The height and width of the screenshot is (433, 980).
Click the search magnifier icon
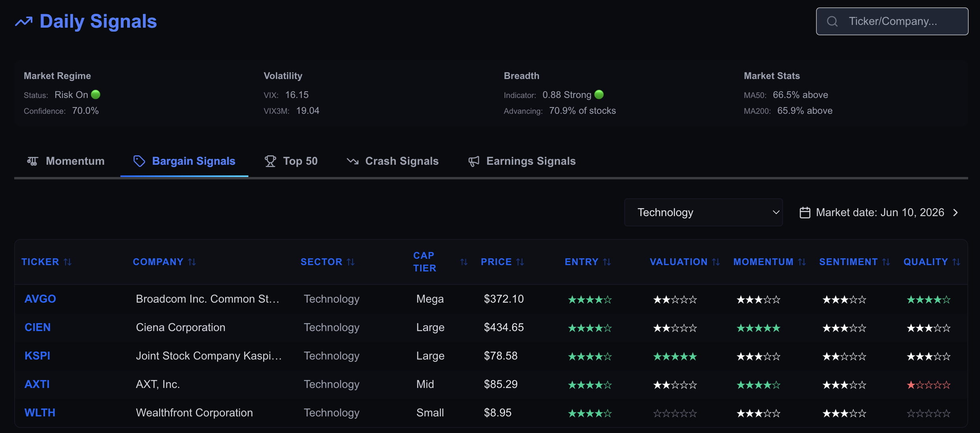point(832,21)
